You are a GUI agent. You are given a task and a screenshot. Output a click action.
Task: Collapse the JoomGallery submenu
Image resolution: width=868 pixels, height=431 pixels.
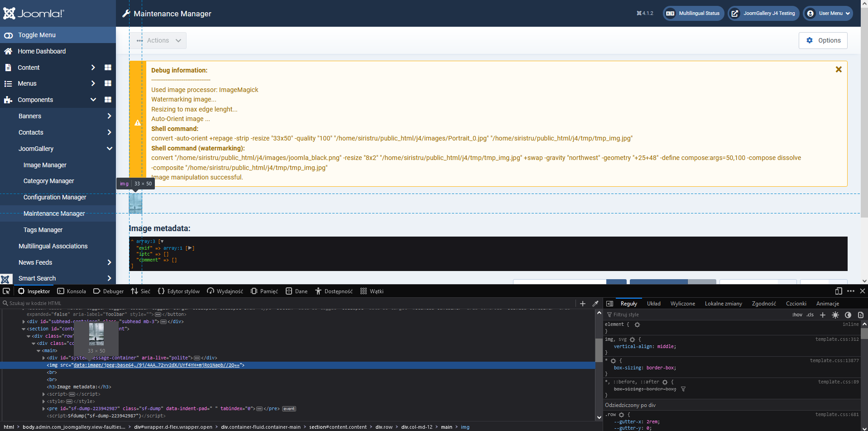(109, 149)
